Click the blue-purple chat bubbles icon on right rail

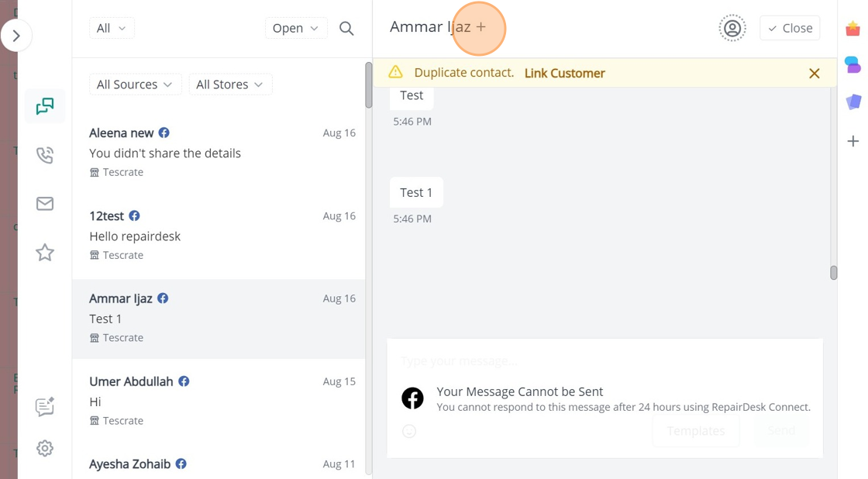point(853,65)
